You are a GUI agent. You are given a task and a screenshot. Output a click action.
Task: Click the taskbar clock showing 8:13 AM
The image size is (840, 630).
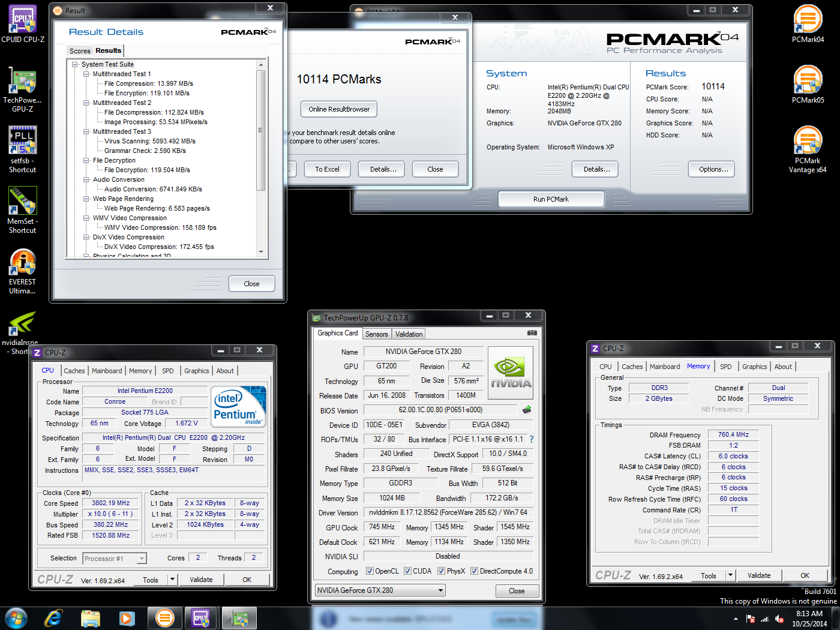click(809, 619)
